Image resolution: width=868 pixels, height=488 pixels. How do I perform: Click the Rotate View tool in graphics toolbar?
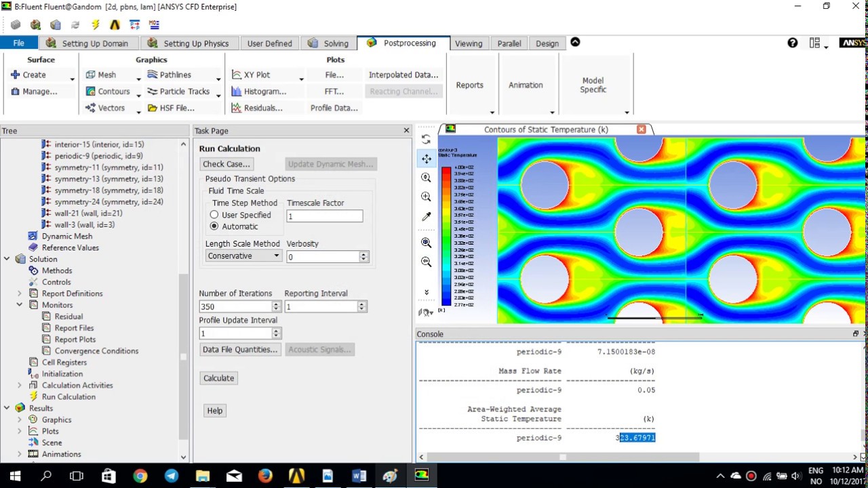pos(426,139)
